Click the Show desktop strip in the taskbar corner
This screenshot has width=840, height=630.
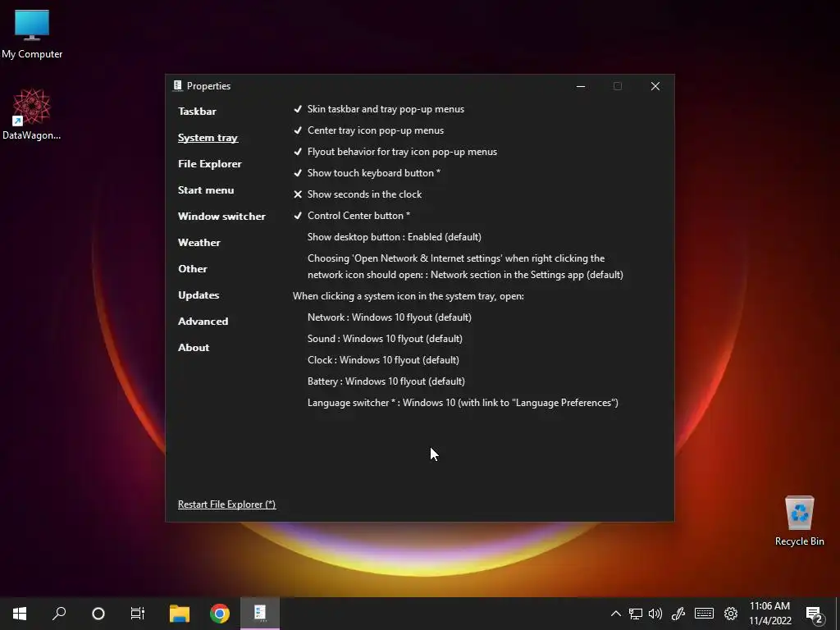point(838,614)
